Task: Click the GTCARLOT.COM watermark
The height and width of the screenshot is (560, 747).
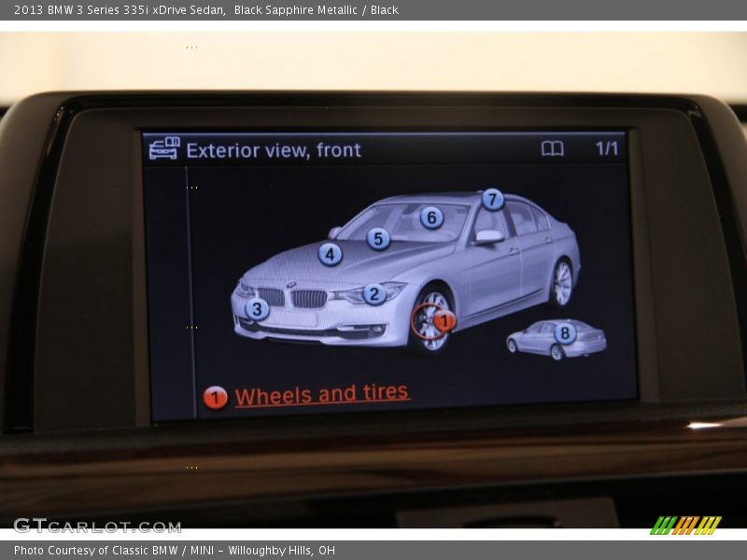Action: 97,525
